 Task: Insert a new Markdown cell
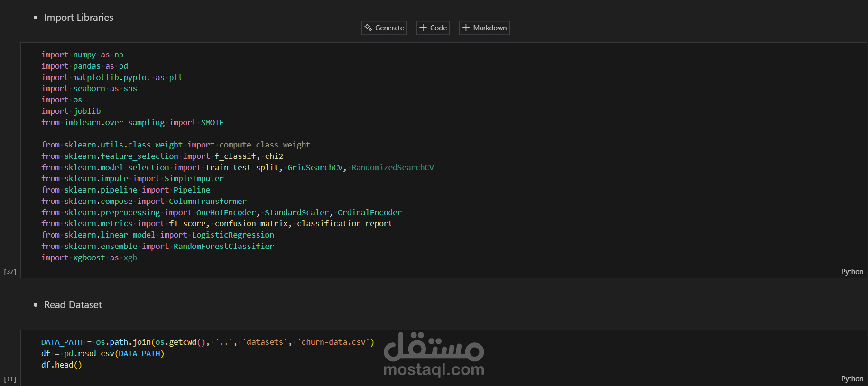[x=484, y=28]
